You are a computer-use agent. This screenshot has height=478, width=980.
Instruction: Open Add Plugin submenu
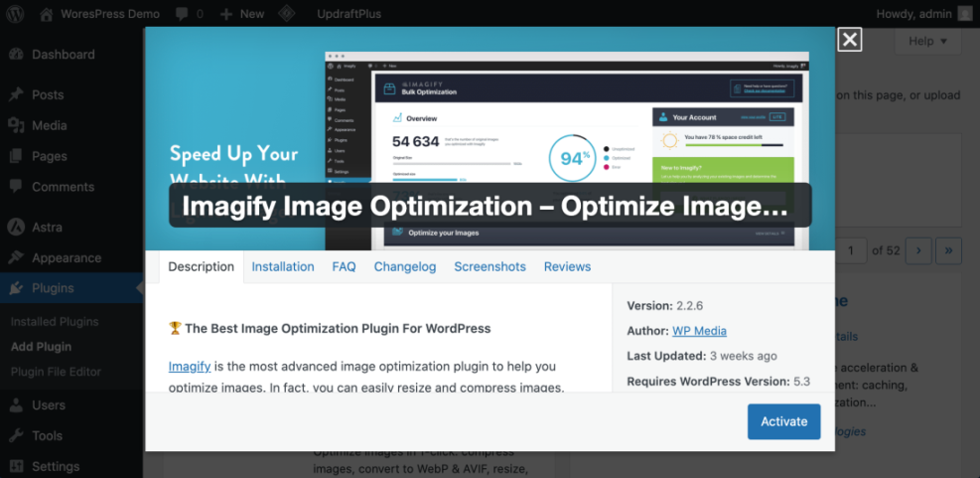[x=42, y=347]
